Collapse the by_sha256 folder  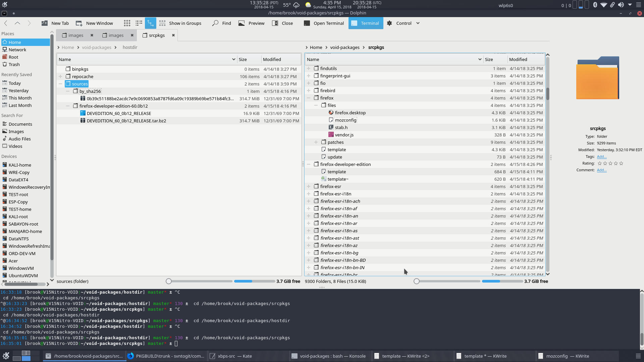pyautogui.click(x=68, y=91)
